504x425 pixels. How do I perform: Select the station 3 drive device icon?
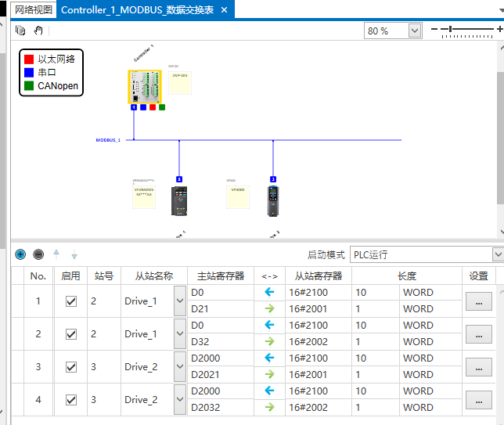point(273,201)
